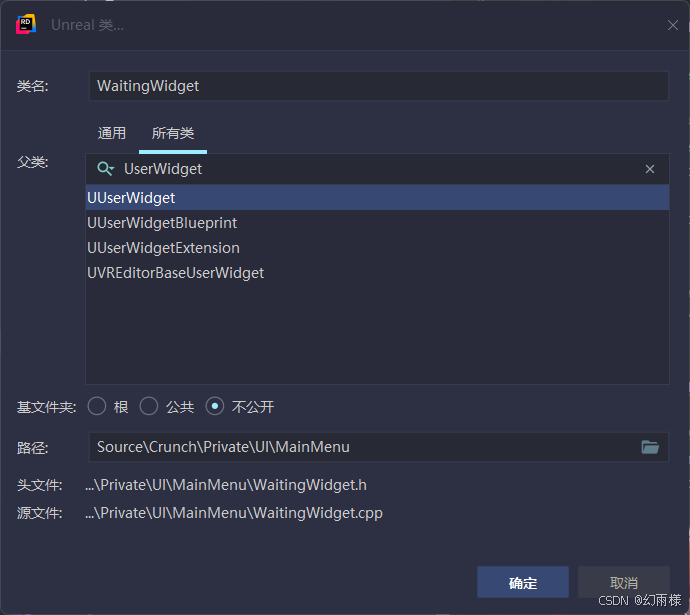Select UUserWidgetExtension in the class list

378,248
